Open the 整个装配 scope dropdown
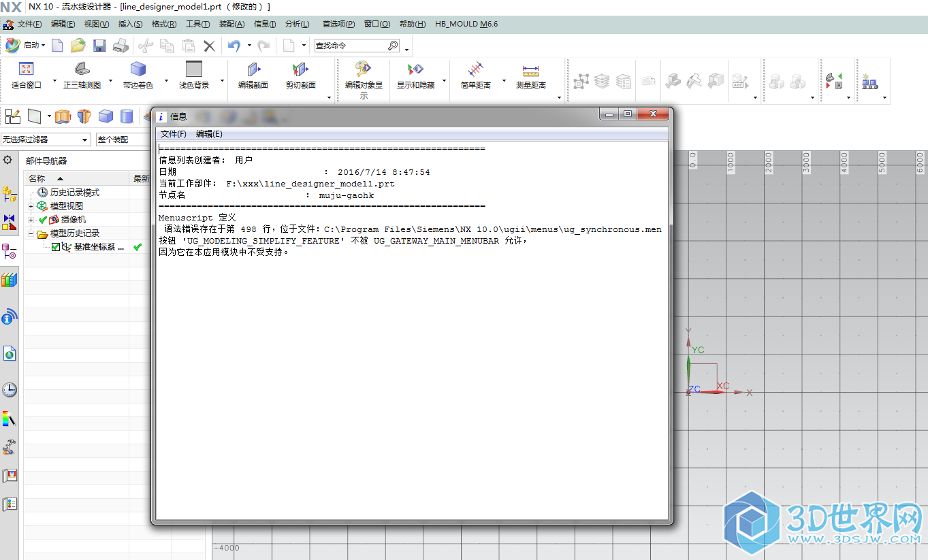 click(123, 139)
